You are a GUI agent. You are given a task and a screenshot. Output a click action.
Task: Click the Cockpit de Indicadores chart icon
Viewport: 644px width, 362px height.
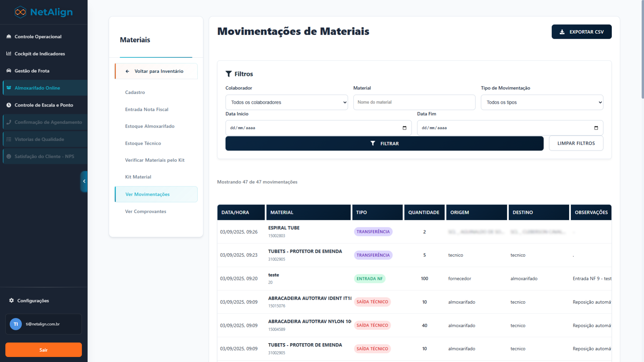9,54
